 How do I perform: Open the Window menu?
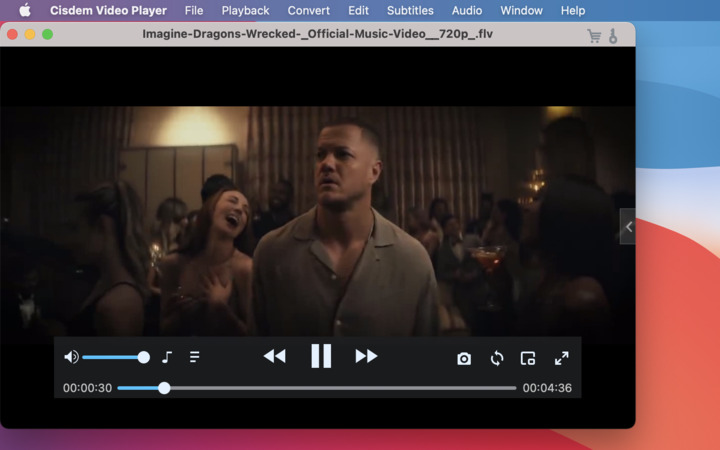click(521, 11)
